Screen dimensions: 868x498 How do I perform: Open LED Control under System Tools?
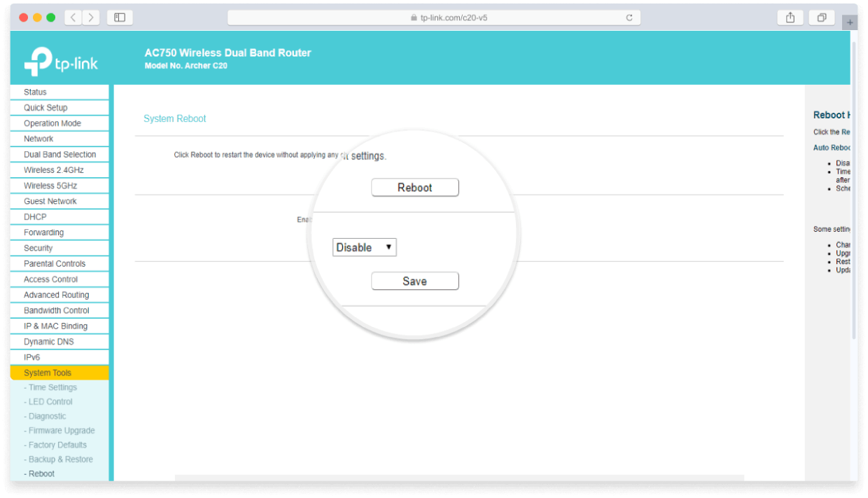click(48, 402)
